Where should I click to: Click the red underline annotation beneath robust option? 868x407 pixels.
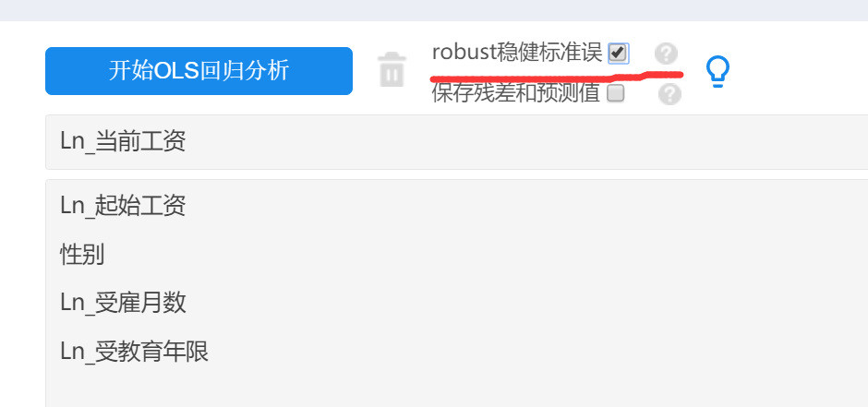tap(556, 77)
